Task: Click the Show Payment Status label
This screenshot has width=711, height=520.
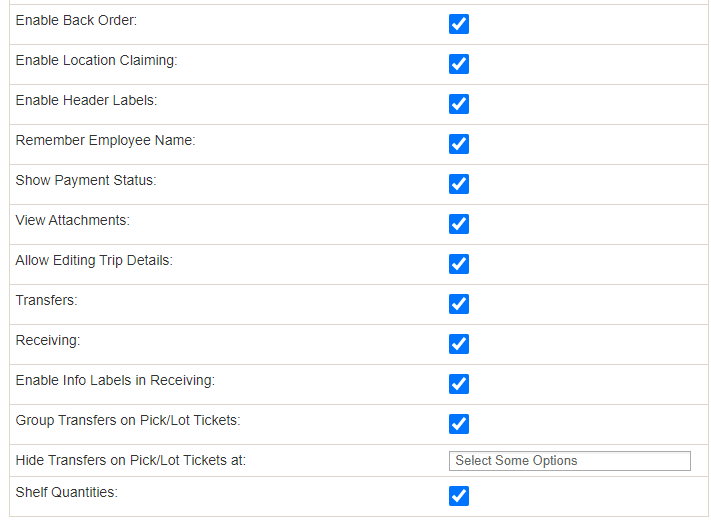Action: (86, 180)
